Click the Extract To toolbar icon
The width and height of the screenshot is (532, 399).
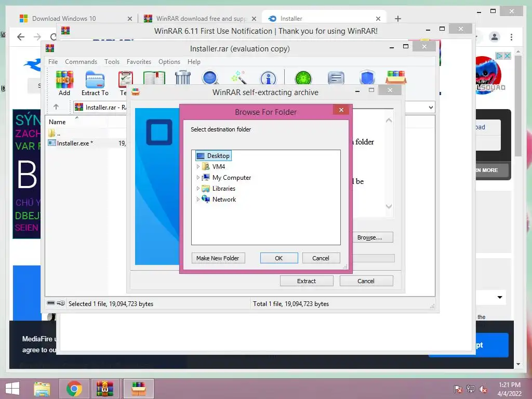click(x=95, y=84)
